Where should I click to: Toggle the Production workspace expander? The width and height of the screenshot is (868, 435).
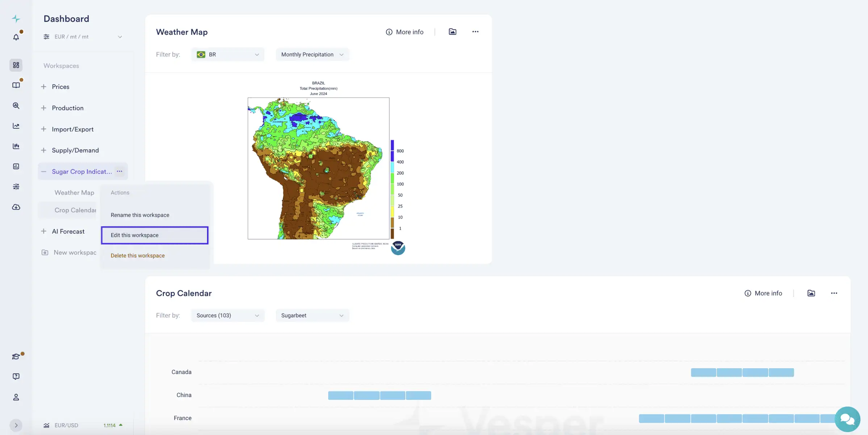click(x=44, y=108)
